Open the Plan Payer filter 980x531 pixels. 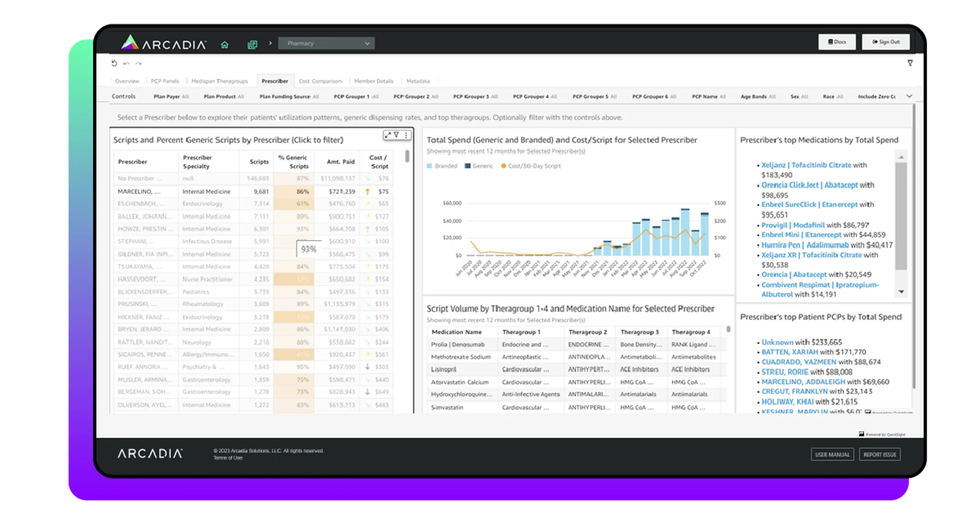pyautogui.click(x=171, y=96)
